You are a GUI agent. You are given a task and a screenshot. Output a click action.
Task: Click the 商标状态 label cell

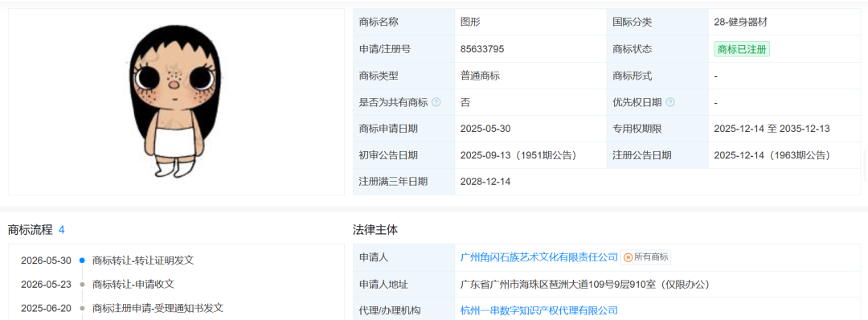[x=657, y=49]
